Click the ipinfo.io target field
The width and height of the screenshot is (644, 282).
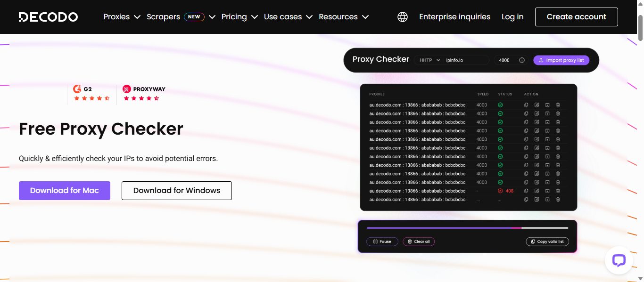coord(467,60)
